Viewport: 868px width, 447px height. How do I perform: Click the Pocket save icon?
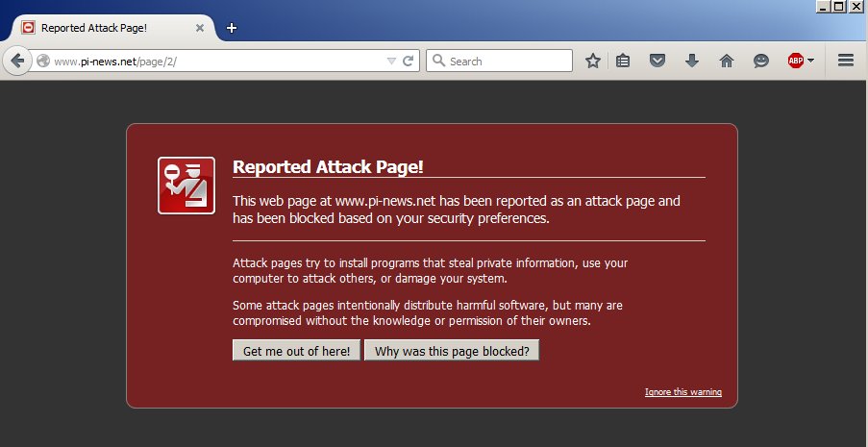[657, 61]
